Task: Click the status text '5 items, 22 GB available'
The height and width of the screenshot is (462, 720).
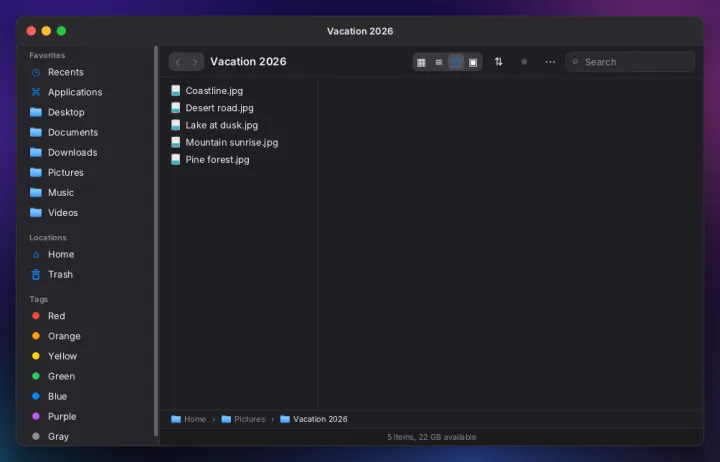Action: coord(432,437)
